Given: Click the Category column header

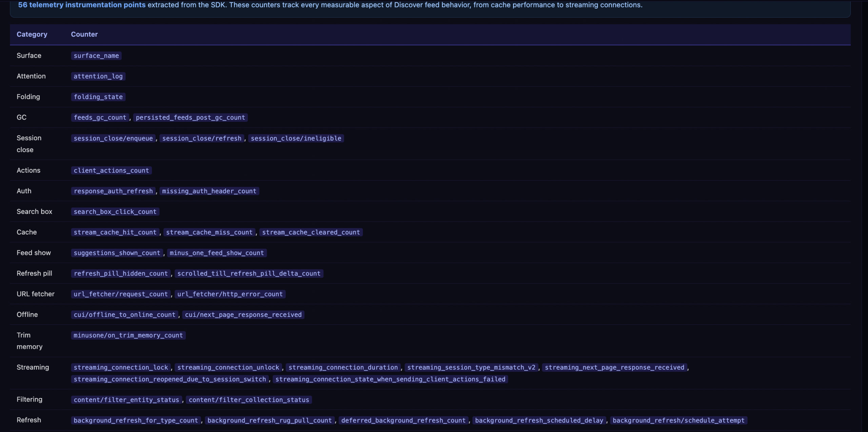Looking at the screenshot, I should click(32, 34).
